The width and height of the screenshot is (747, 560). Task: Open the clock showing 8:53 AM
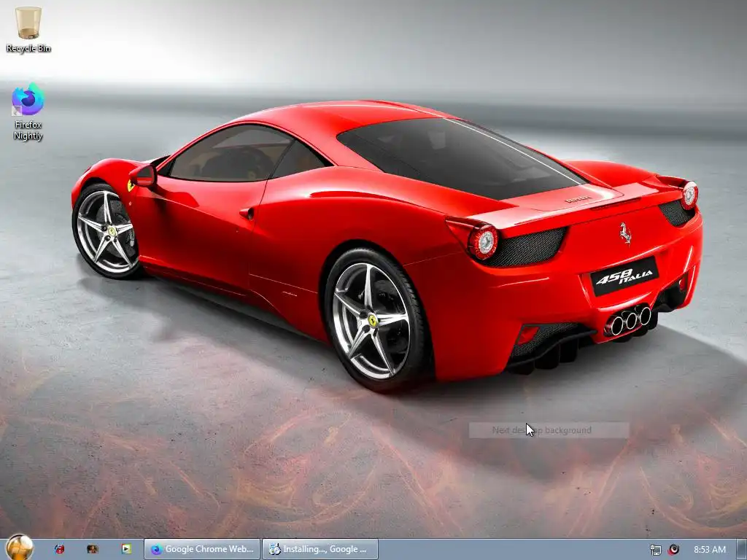coord(709,550)
